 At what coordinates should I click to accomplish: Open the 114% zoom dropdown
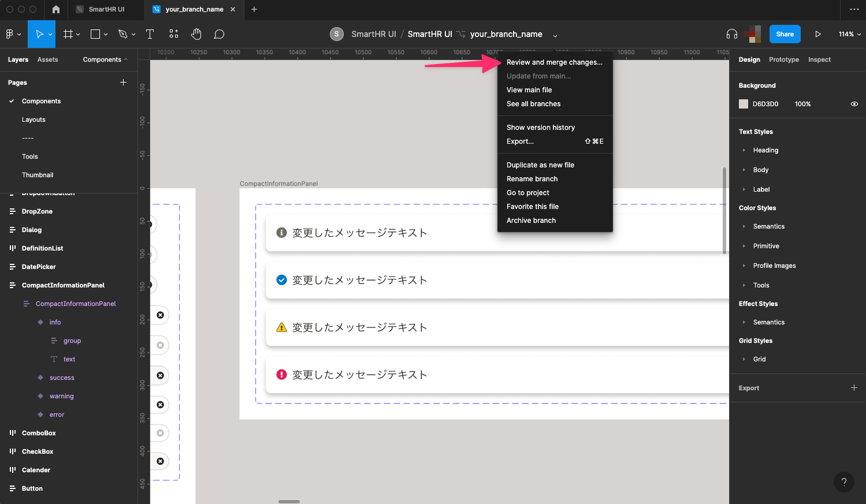[849, 34]
